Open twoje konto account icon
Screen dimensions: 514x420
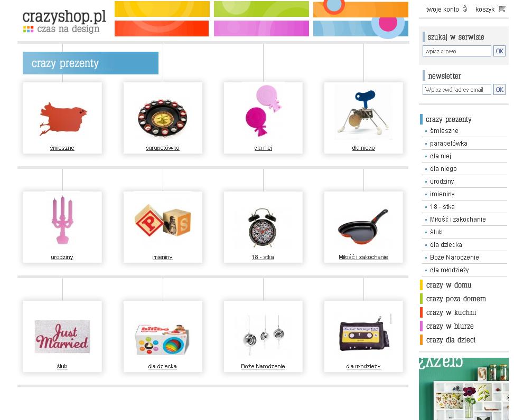click(x=465, y=9)
